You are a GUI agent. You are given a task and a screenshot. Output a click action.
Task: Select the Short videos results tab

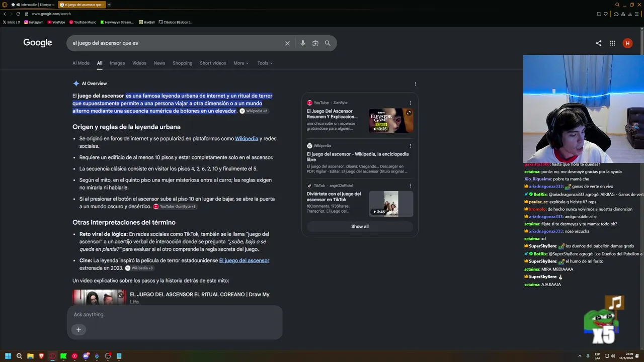213,63
